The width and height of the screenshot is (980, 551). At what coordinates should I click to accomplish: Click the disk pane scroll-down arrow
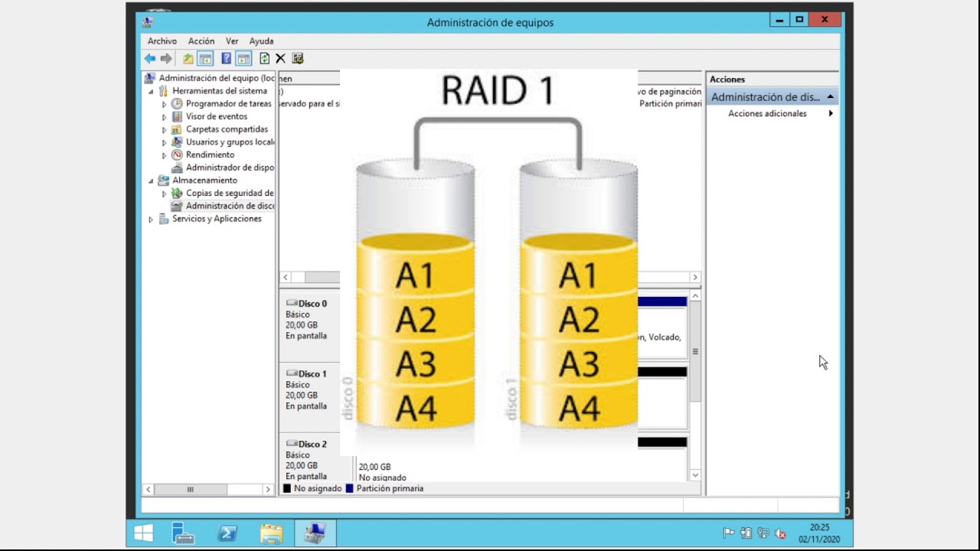[695, 475]
